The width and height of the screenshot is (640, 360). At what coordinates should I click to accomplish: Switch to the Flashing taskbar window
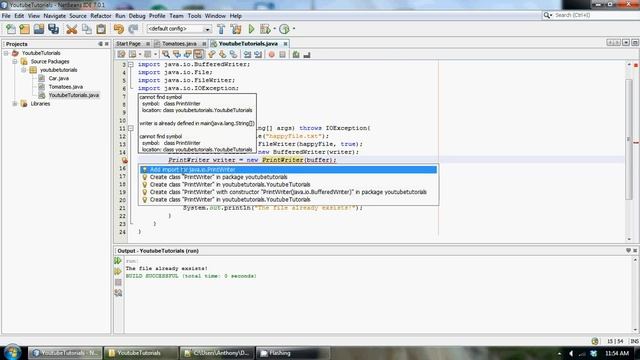[292, 353]
